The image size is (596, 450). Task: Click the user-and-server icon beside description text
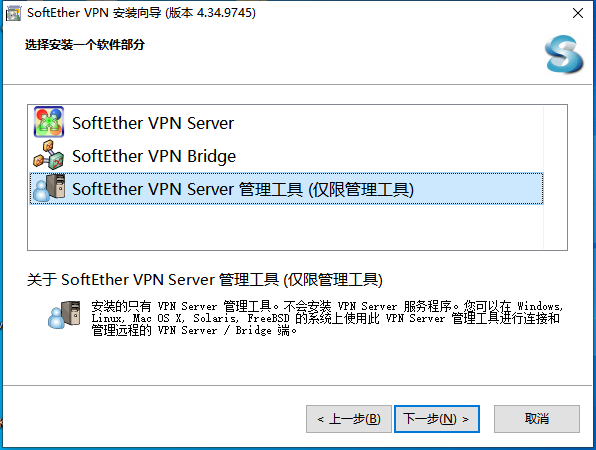tap(64, 314)
